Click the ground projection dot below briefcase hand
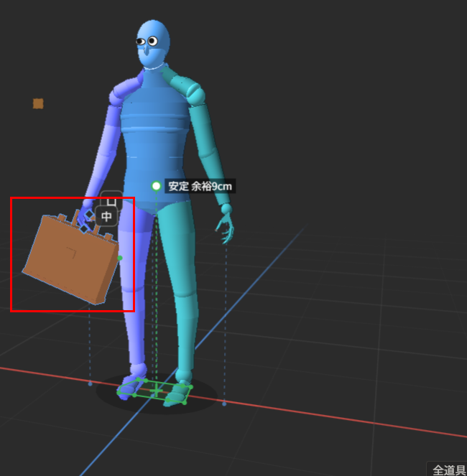 point(90,384)
